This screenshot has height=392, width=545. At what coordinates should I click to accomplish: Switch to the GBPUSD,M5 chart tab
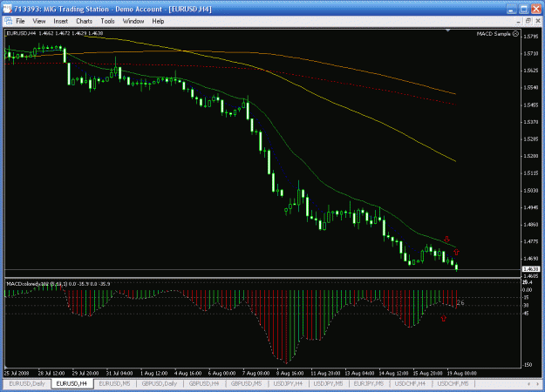pos(247,383)
